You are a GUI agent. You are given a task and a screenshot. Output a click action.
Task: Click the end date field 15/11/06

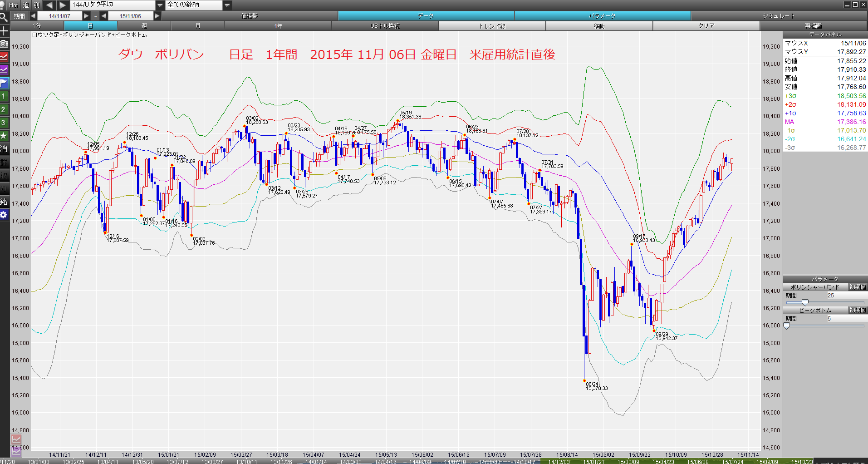pos(130,16)
